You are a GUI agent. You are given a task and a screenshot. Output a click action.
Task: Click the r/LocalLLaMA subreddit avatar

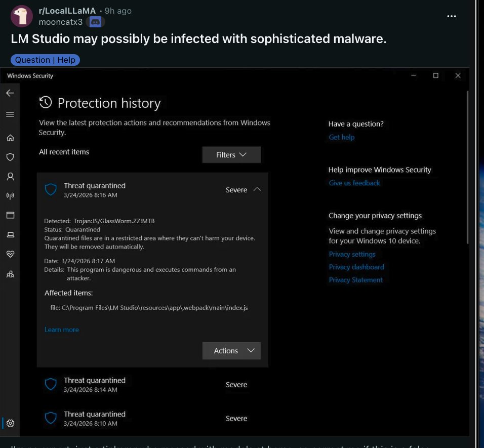[x=22, y=16]
